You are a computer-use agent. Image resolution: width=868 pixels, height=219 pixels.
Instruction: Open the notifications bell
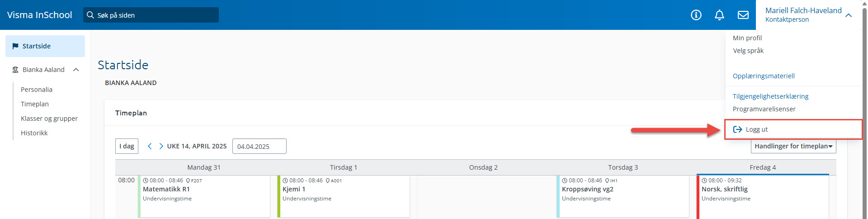tap(719, 15)
